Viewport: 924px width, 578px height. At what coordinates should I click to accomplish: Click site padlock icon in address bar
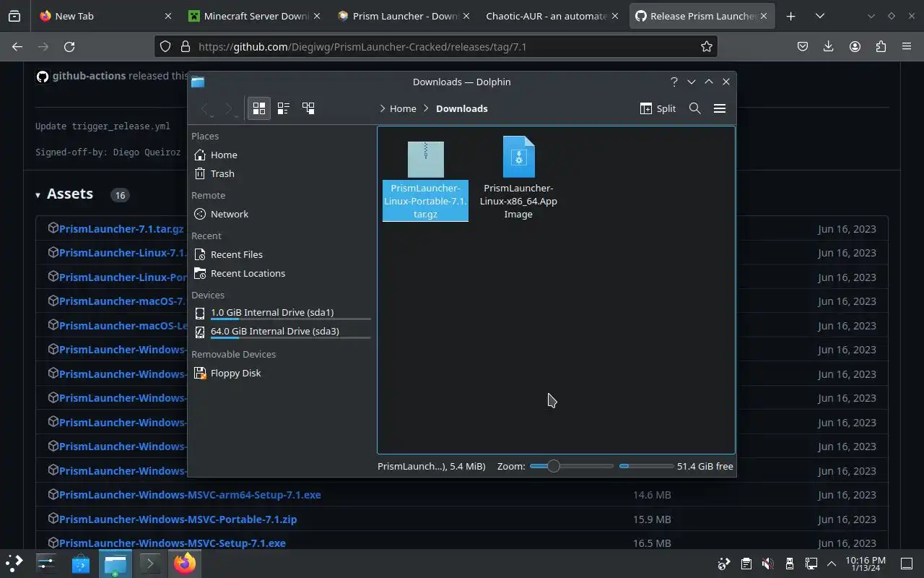pos(185,46)
